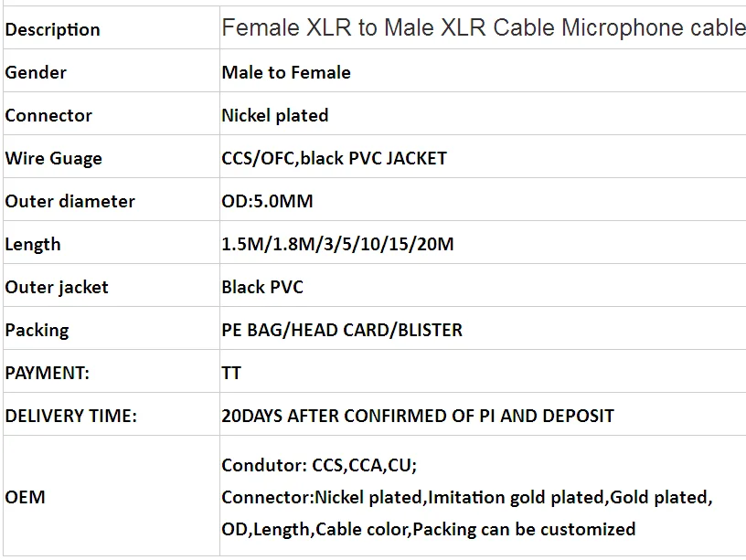Select the PE BAG/HEAD CARD/BLISTER packing value

coord(342,330)
